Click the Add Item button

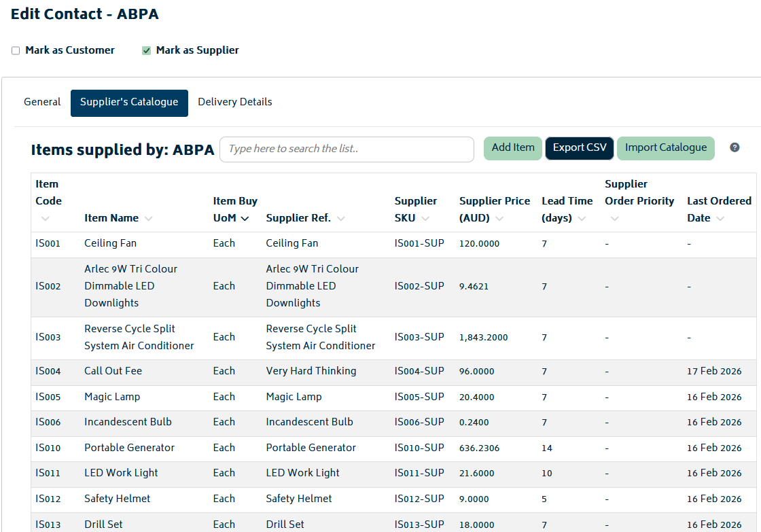tap(513, 148)
